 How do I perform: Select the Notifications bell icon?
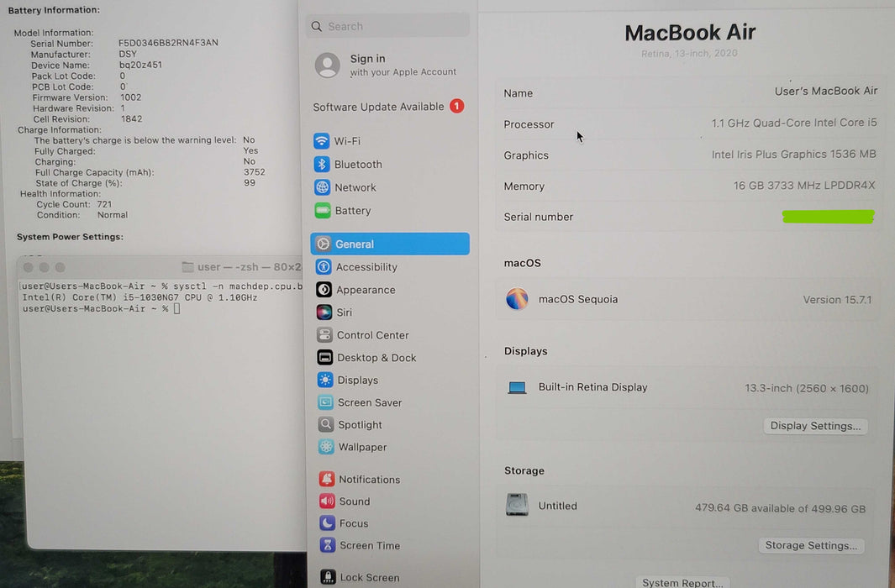327,479
